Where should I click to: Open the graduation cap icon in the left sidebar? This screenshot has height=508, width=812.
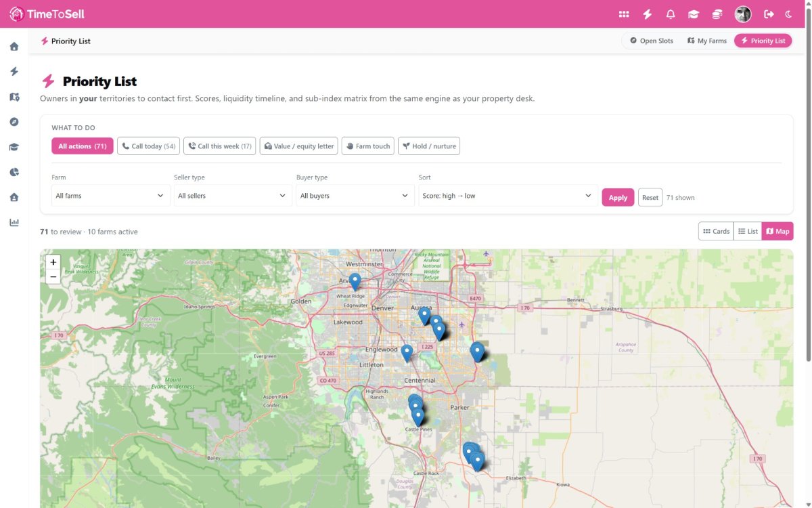point(14,147)
